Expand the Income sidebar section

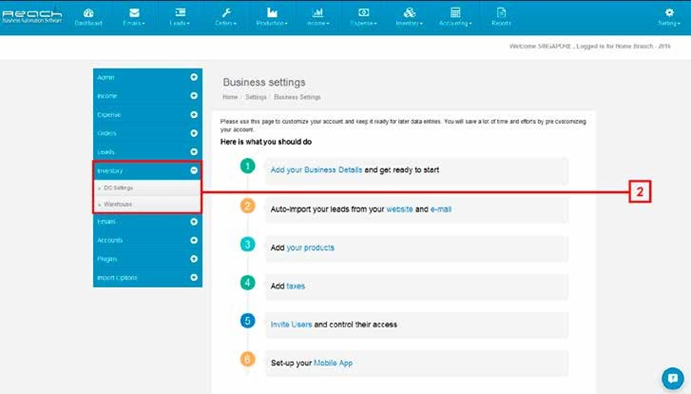click(x=148, y=96)
